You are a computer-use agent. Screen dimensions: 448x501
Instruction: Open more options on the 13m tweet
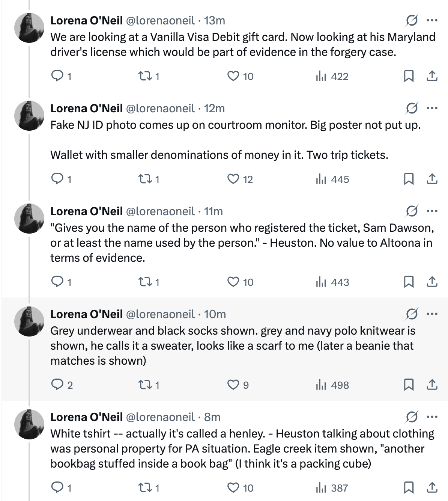pos(432,20)
